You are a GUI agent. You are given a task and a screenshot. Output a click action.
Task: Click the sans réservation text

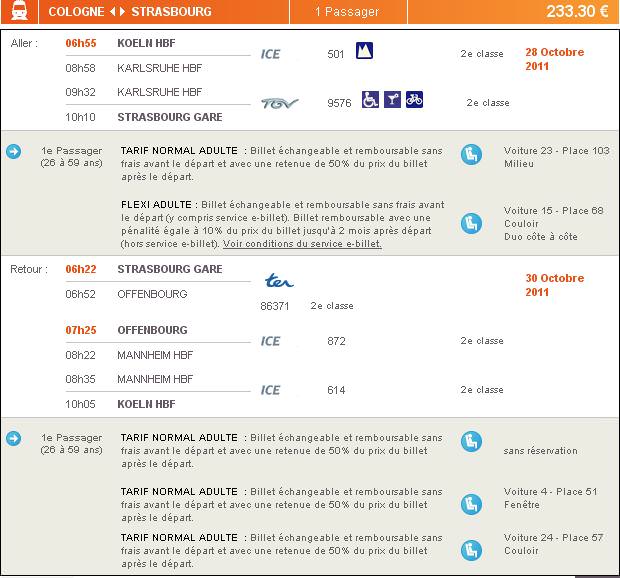(540, 451)
